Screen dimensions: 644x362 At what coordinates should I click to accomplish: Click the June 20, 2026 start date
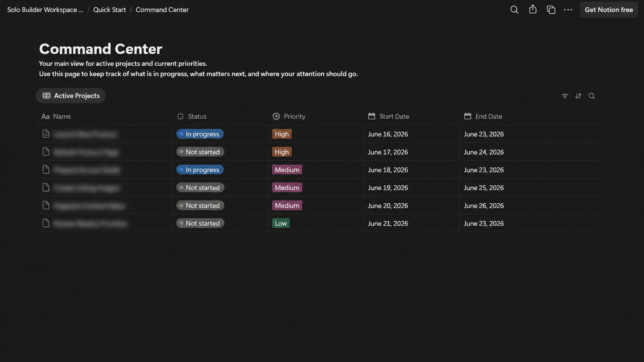[388, 206]
